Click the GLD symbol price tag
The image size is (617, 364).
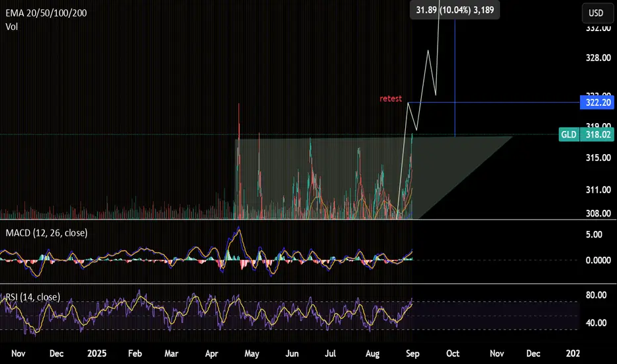click(569, 134)
